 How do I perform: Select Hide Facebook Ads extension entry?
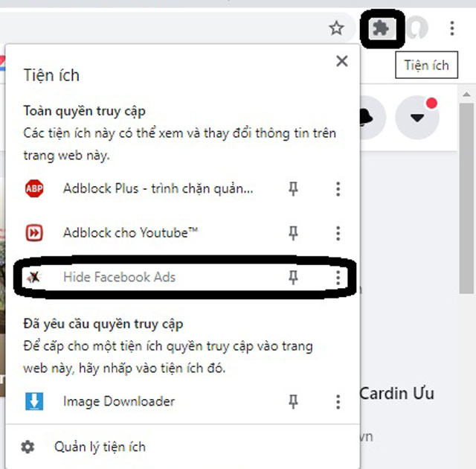pyautogui.click(x=119, y=278)
